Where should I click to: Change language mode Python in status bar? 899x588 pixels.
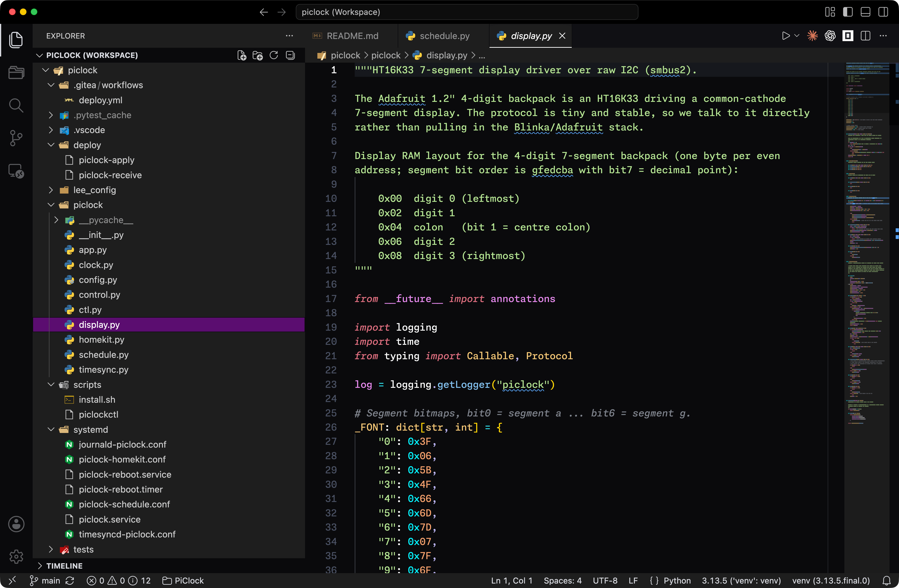677,580
